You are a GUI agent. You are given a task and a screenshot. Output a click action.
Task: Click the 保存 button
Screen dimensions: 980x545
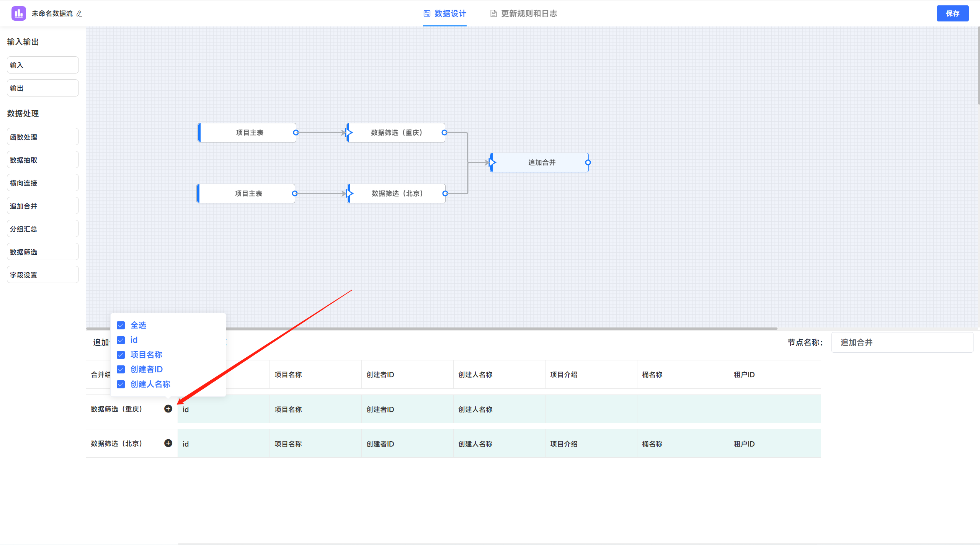(952, 13)
